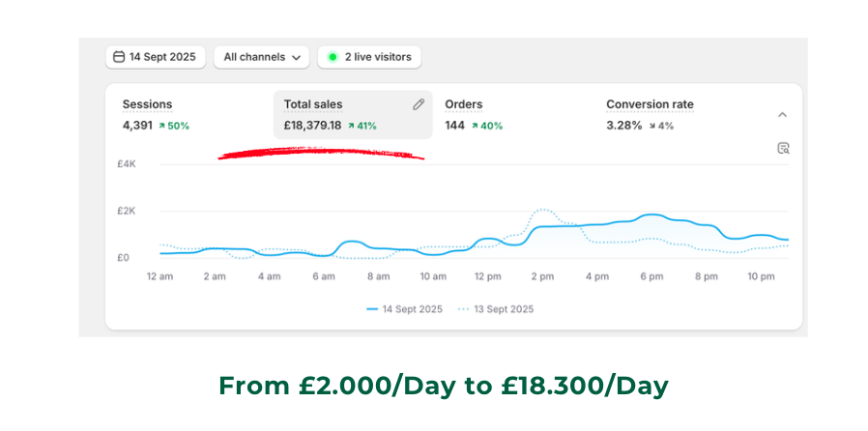Click the green live visitors dot

333,57
